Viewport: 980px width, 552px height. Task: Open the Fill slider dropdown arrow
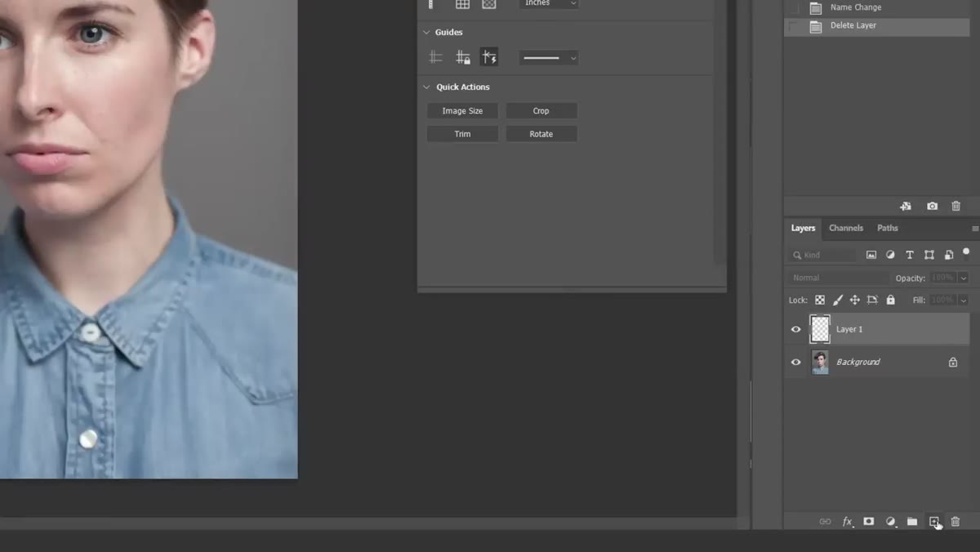[x=964, y=300]
